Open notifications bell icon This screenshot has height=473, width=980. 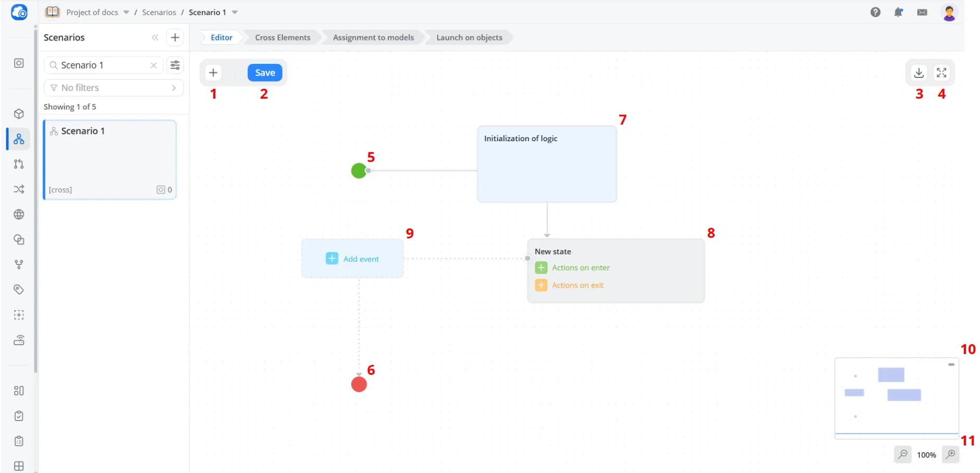coord(899,12)
